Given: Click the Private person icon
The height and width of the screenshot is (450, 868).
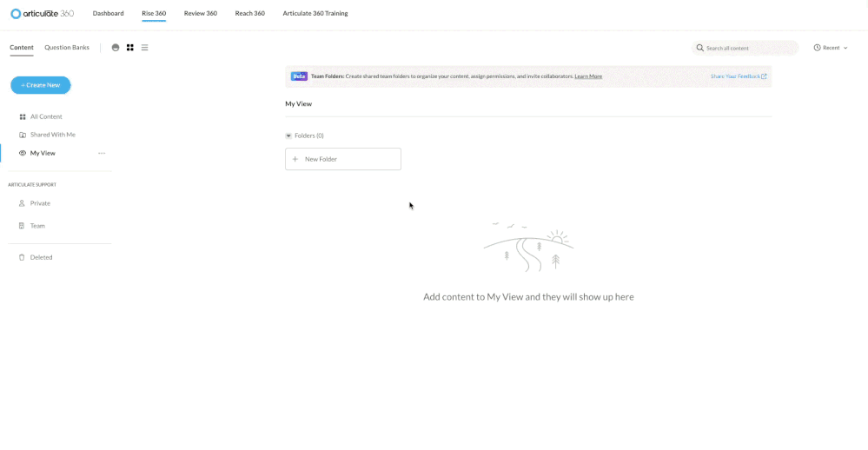Looking at the screenshot, I should pyautogui.click(x=22, y=203).
